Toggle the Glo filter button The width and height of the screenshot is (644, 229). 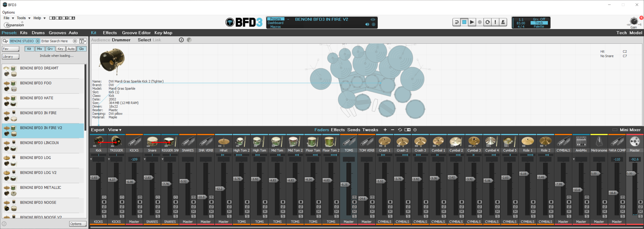click(82, 49)
